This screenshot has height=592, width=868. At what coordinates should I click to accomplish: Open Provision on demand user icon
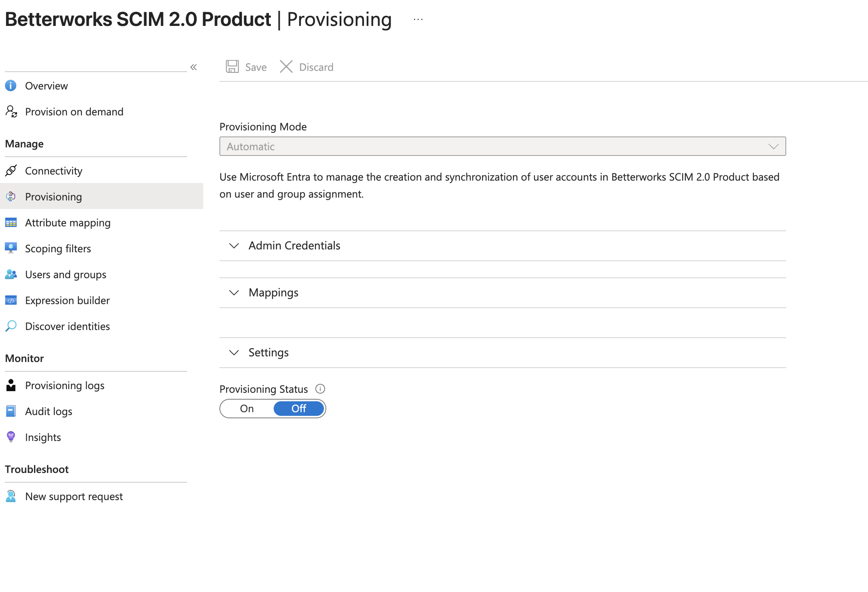(x=11, y=111)
